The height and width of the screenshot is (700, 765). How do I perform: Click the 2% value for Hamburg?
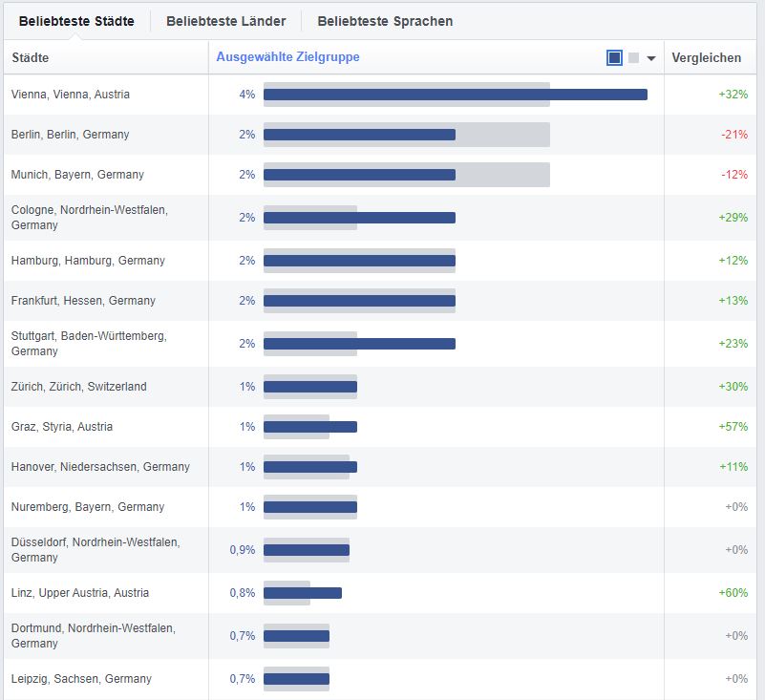point(246,261)
